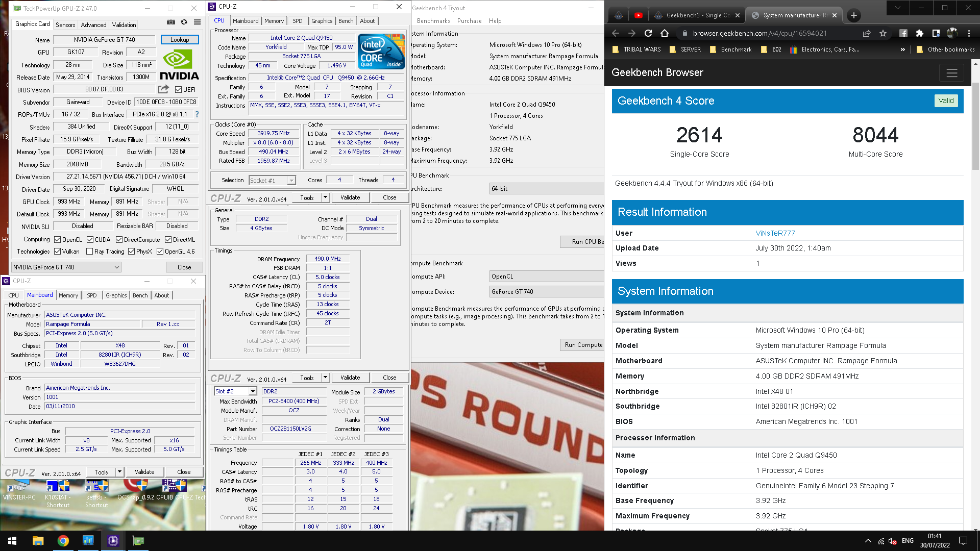Click the Facebook extension icon
The width and height of the screenshot is (980, 551).
[x=903, y=33]
